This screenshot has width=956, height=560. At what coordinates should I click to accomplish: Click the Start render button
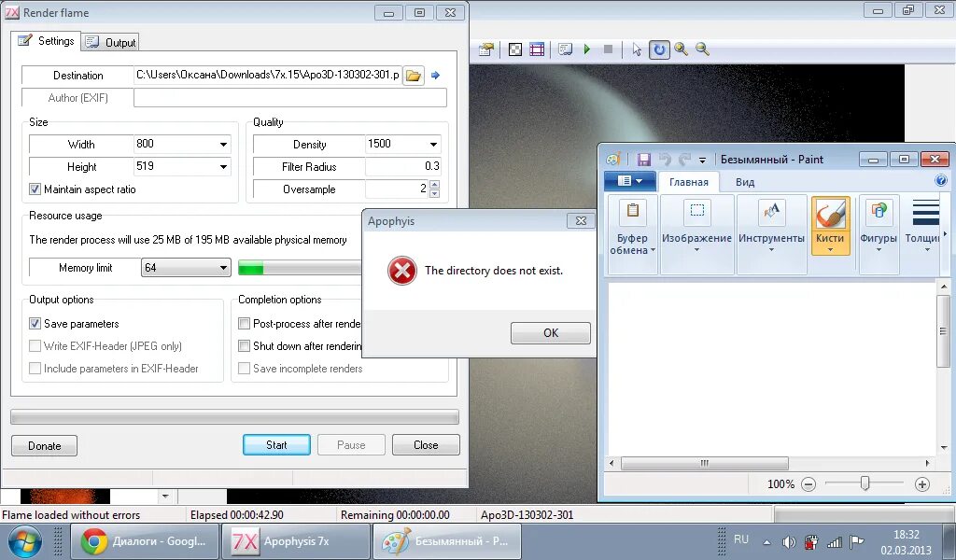point(276,445)
